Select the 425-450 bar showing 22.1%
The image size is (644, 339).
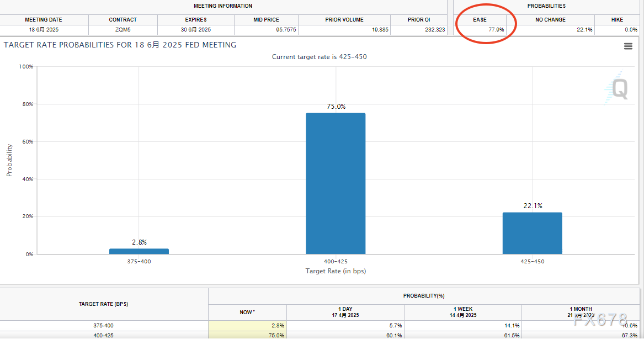532,233
